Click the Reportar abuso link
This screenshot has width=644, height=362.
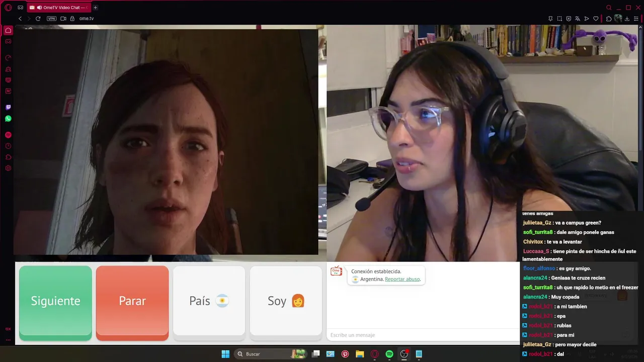(x=402, y=279)
